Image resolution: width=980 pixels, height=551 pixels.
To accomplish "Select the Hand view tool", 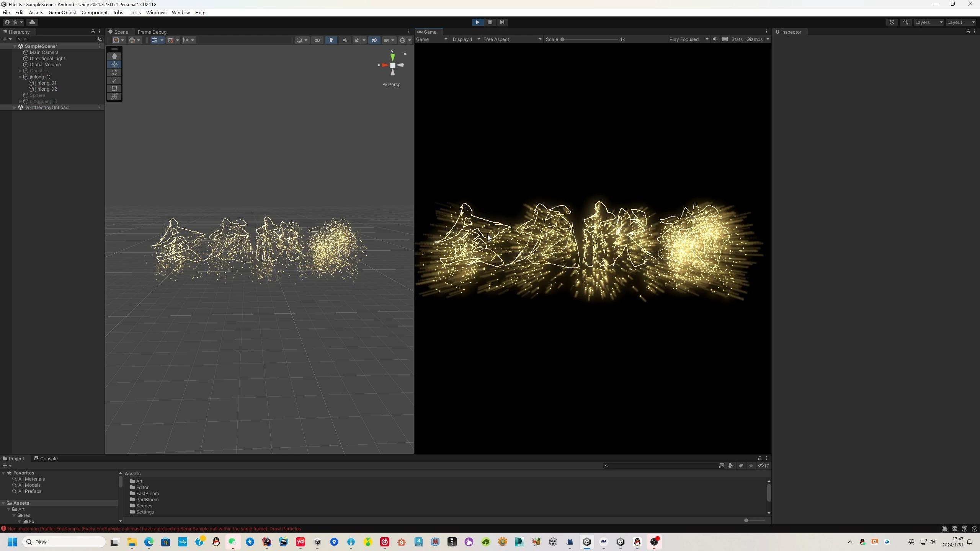I will pos(114,56).
